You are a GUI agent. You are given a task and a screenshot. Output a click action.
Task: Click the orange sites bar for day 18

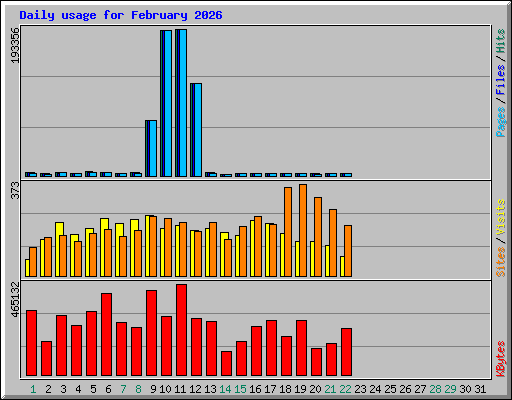288,232
